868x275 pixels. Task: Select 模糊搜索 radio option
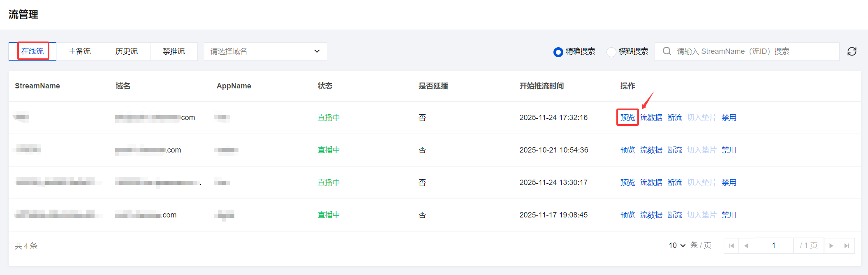(611, 52)
